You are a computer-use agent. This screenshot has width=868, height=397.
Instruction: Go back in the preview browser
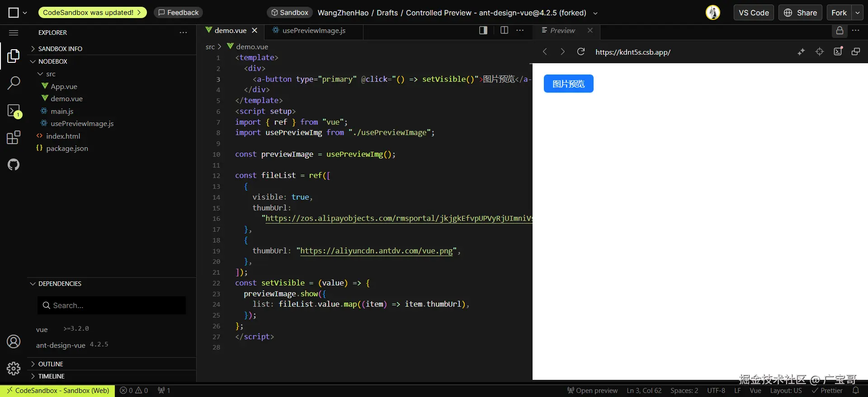545,52
